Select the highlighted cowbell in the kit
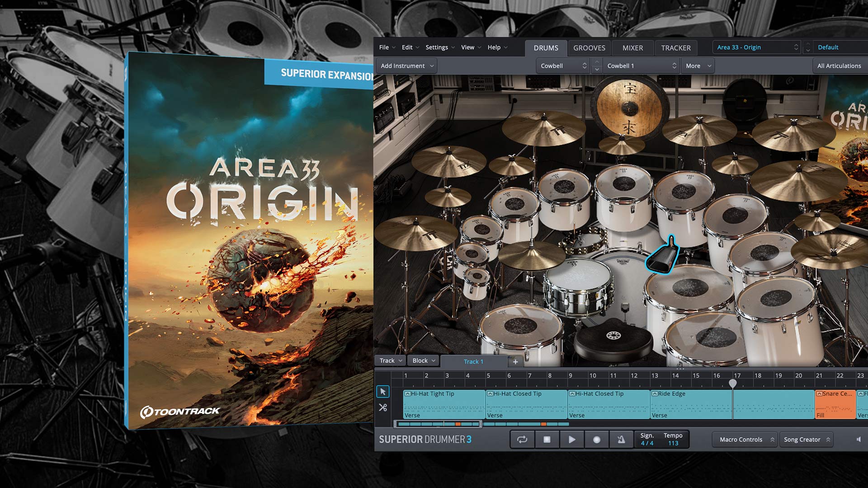The image size is (868, 488). click(662, 255)
